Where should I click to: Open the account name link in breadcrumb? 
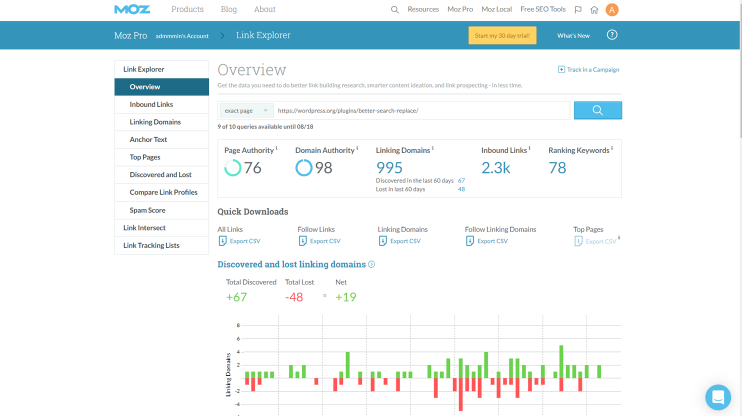click(x=182, y=36)
